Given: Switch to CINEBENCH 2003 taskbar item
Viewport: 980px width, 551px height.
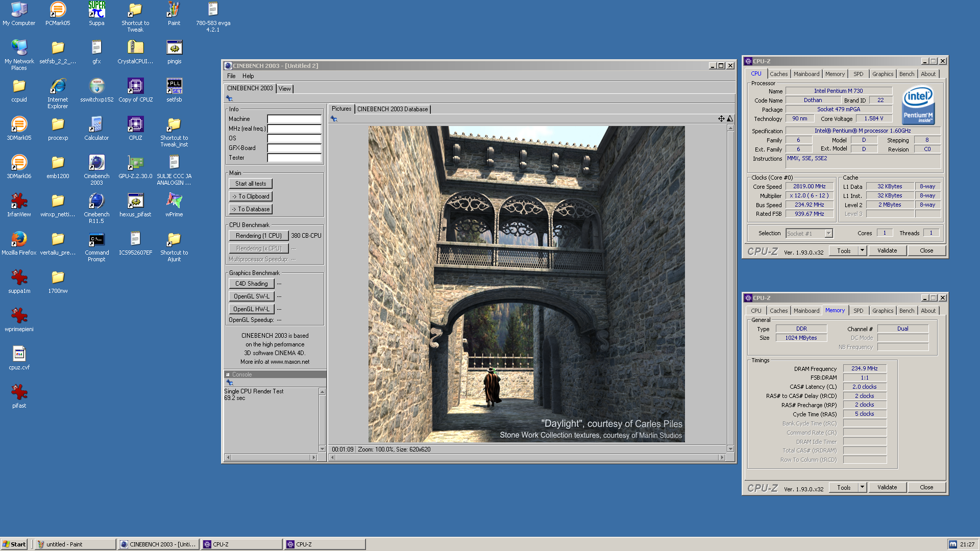Looking at the screenshot, I should 159,544.
